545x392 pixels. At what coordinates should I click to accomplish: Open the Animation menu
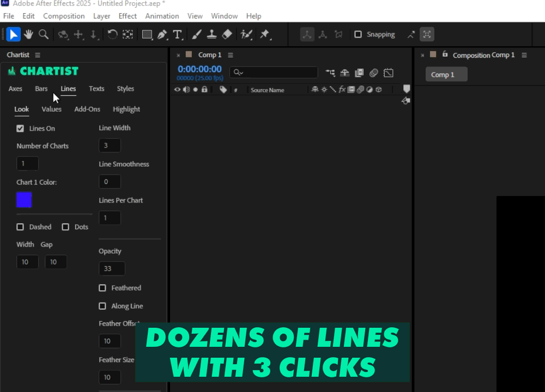162,16
